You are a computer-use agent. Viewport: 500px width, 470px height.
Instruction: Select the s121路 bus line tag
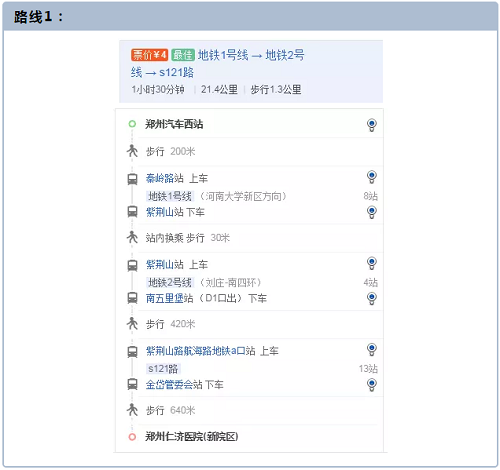tap(163, 369)
